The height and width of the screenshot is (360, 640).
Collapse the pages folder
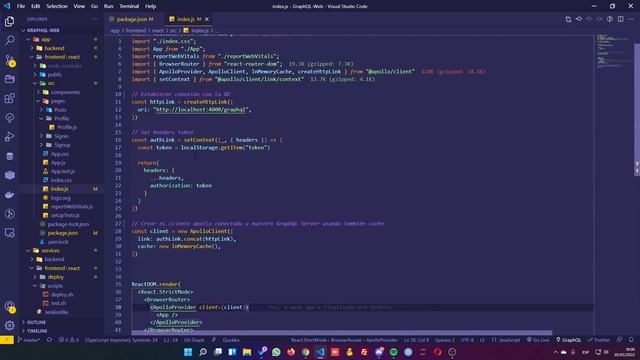pyautogui.click(x=58, y=101)
